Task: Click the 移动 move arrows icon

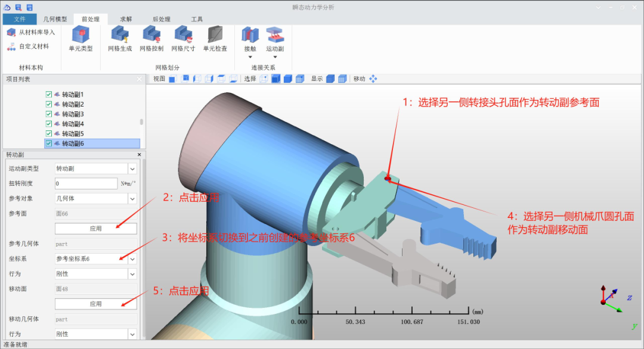Action: pyautogui.click(x=373, y=79)
